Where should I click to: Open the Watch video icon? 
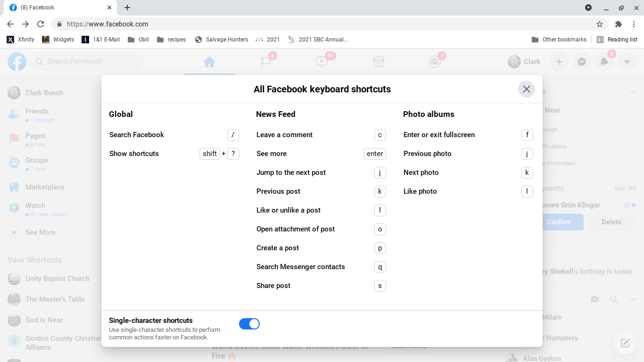322,62
